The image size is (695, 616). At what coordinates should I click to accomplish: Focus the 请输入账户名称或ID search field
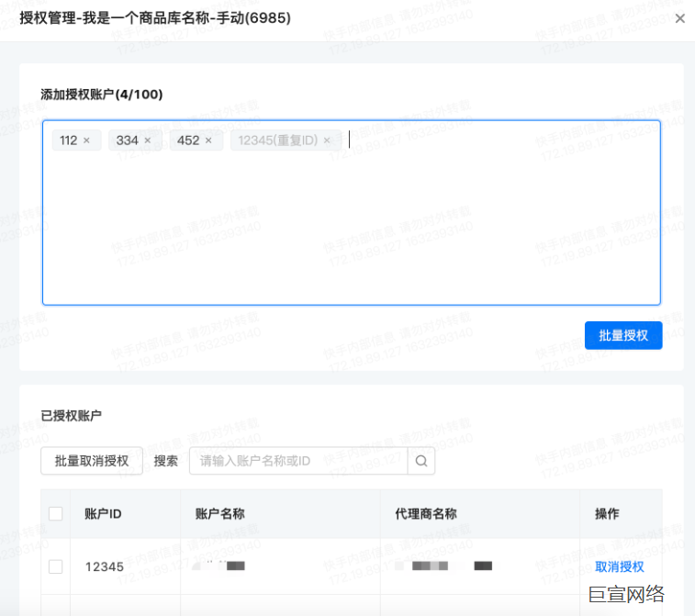point(298,461)
